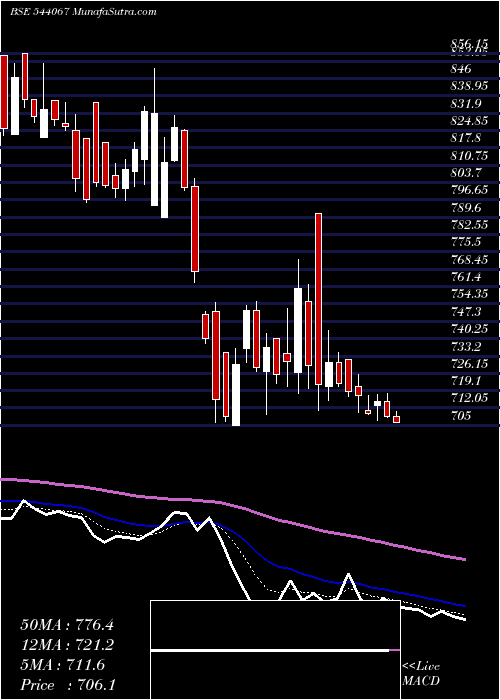The image size is (500, 700).
Task: Click the 'BSE 544067 MunafaSutra.com' chart title
Action: (83, 12)
